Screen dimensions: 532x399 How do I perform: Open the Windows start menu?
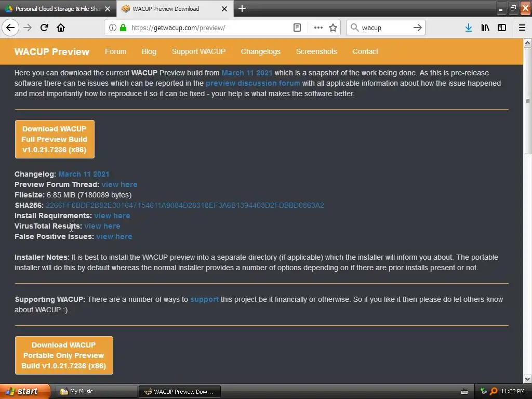click(x=25, y=391)
